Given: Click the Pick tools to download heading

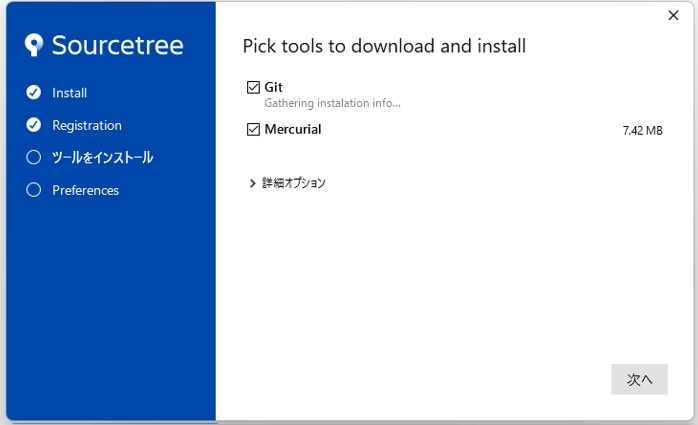Looking at the screenshot, I should 384,46.
